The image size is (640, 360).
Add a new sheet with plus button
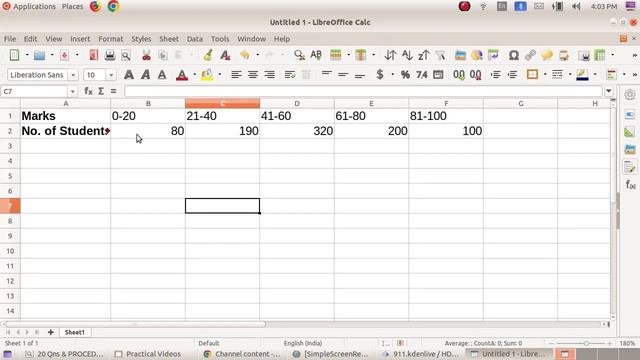point(51,332)
